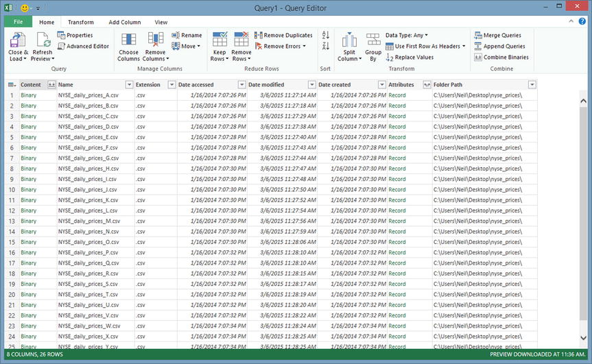
Task: Click the table menu icon at grid corner
Action: (x=12, y=84)
